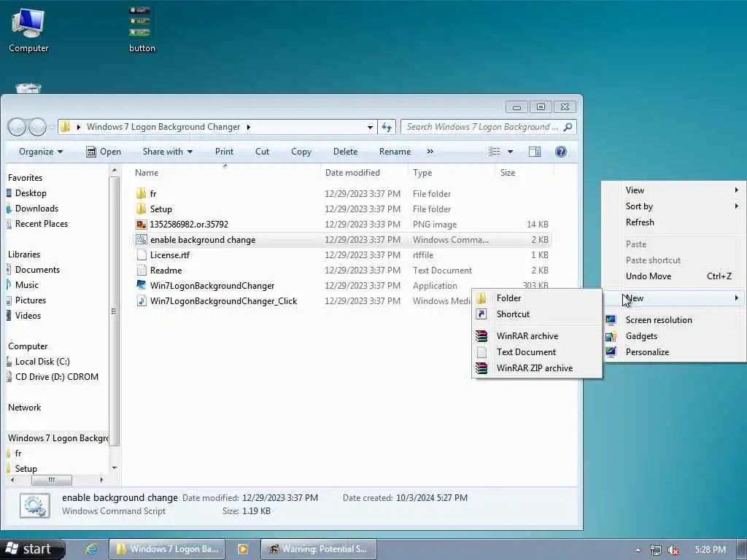
Task: Expand the address path arrow after folder name
Action: 248,127
